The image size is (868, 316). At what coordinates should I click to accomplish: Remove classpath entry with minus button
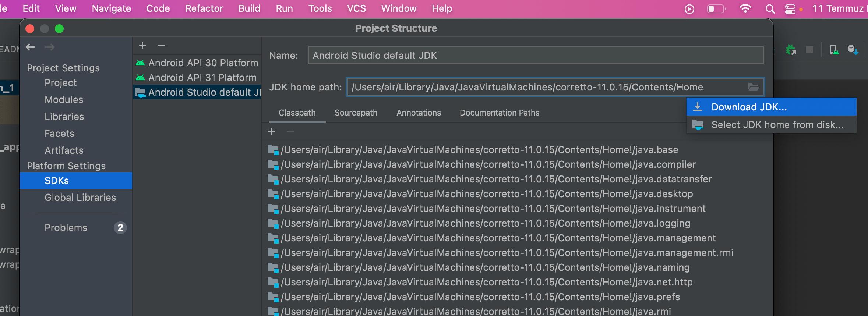[x=290, y=132]
